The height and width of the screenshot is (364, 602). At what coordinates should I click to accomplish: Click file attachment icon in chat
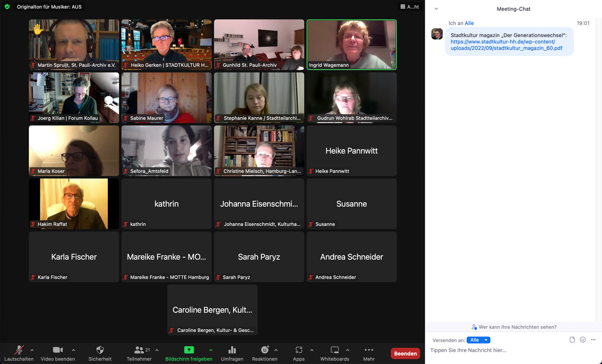click(x=572, y=340)
